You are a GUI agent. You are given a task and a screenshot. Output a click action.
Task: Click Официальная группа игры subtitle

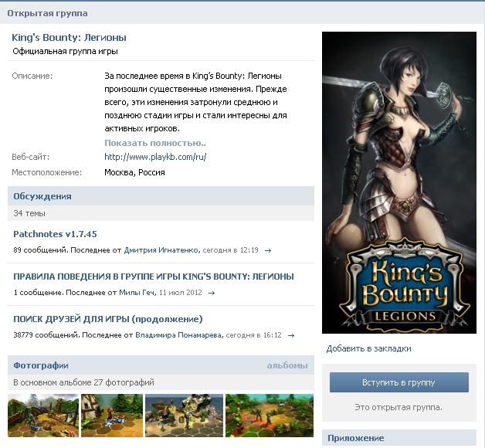point(66,51)
